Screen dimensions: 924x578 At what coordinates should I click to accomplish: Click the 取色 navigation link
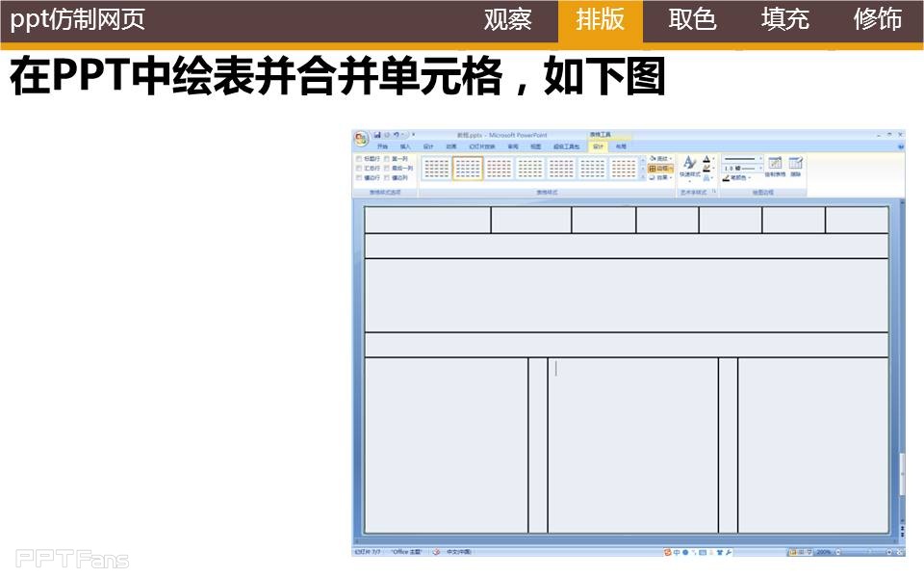692,20
